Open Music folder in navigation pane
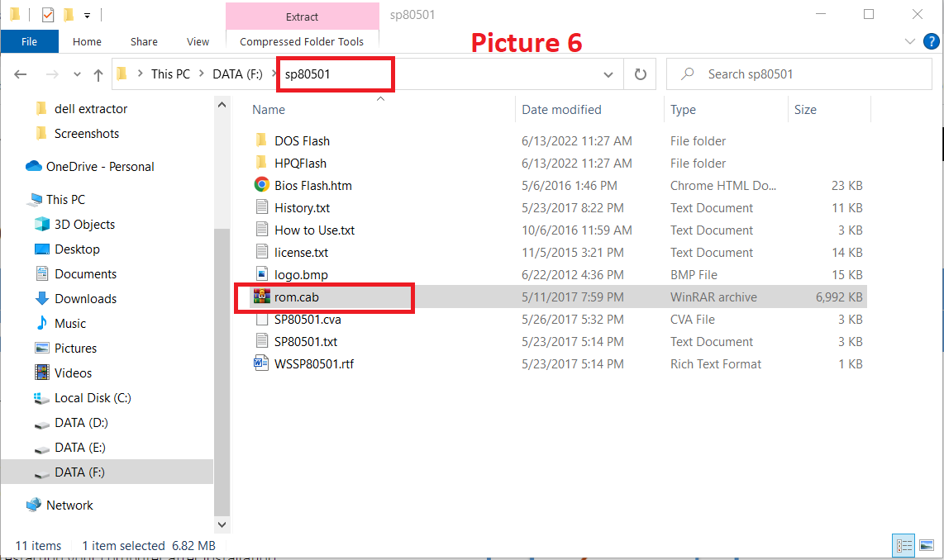Viewport: 944px width, 560px height. tap(61, 323)
